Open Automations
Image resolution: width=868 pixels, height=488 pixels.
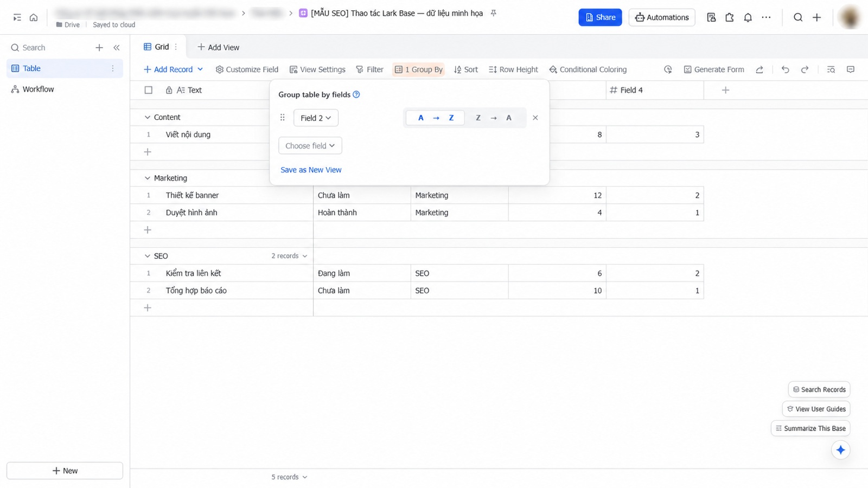[x=662, y=17]
